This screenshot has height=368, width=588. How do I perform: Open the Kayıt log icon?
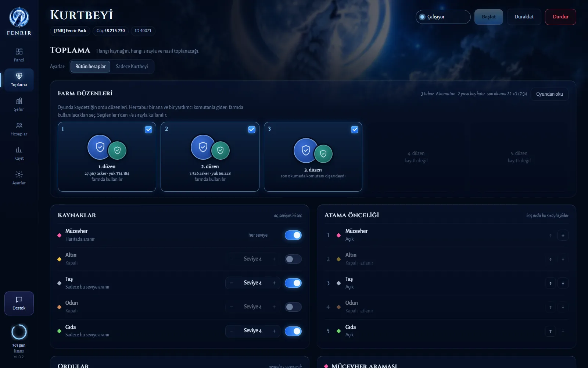coord(19,153)
